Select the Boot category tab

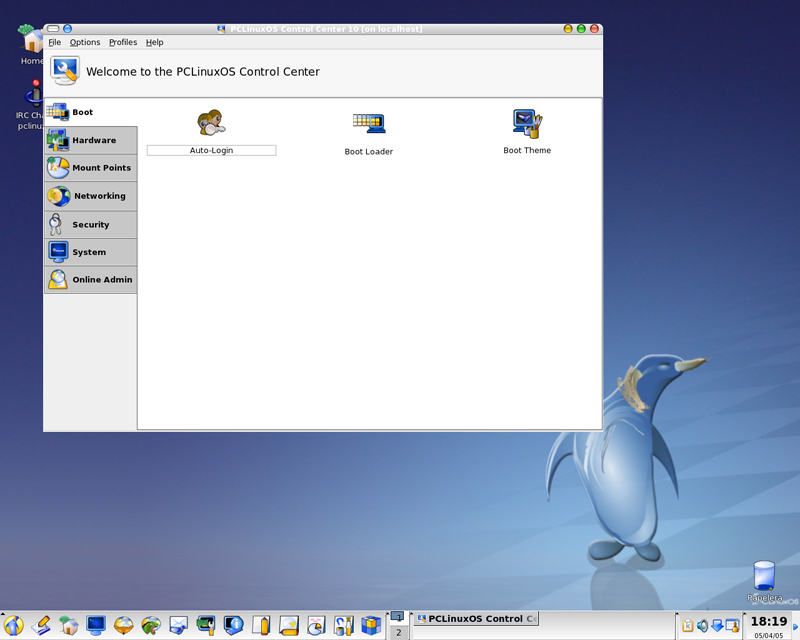click(91, 112)
